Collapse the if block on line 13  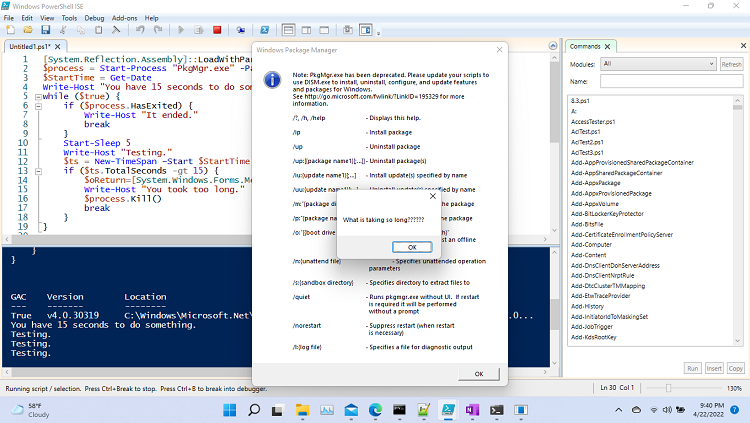[x=38, y=171]
